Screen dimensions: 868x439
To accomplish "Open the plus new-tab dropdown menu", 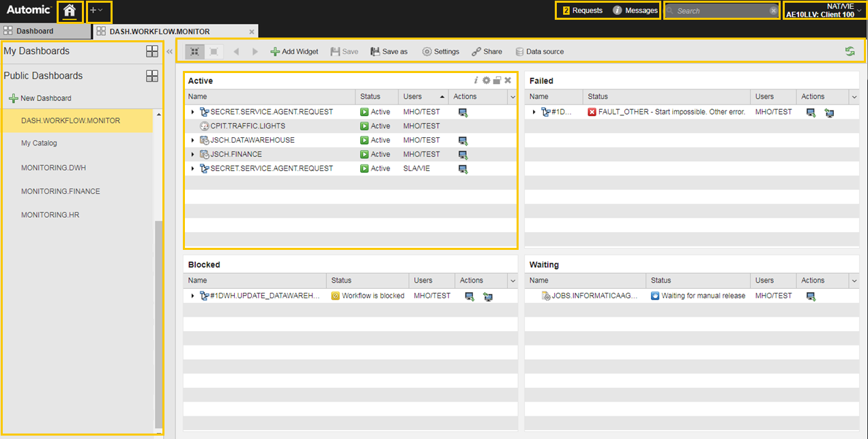I will (97, 11).
